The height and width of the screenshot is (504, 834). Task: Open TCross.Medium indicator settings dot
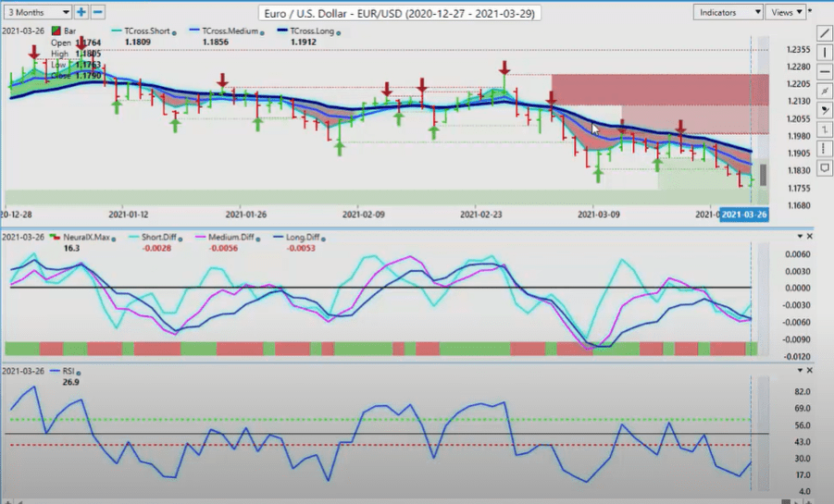pyautogui.click(x=262, y=32)
